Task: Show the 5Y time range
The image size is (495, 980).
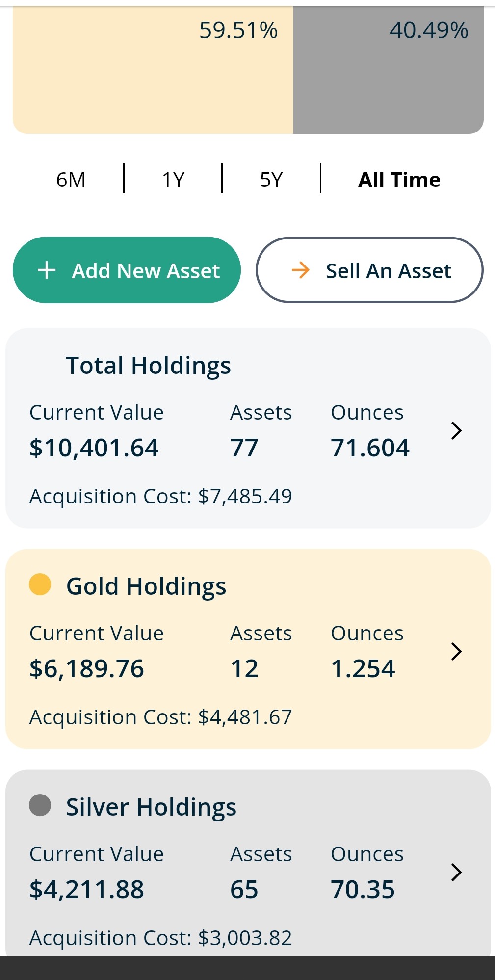Action: [271, 180]
